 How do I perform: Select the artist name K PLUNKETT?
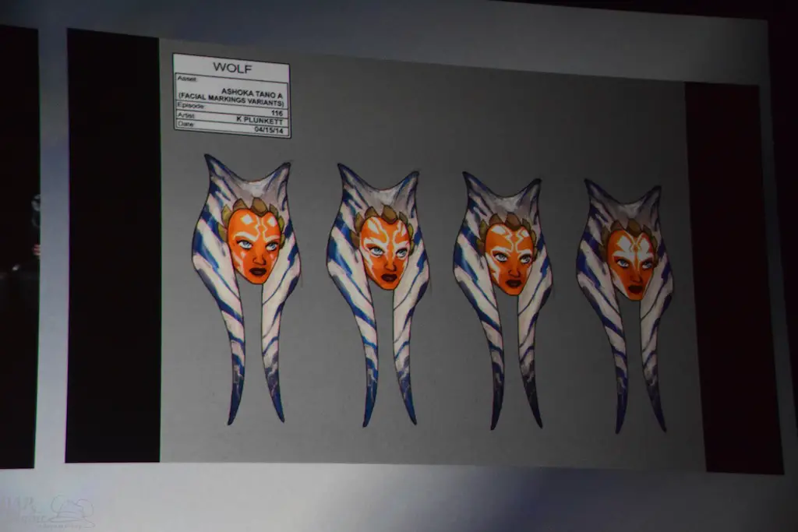[261, 120]
